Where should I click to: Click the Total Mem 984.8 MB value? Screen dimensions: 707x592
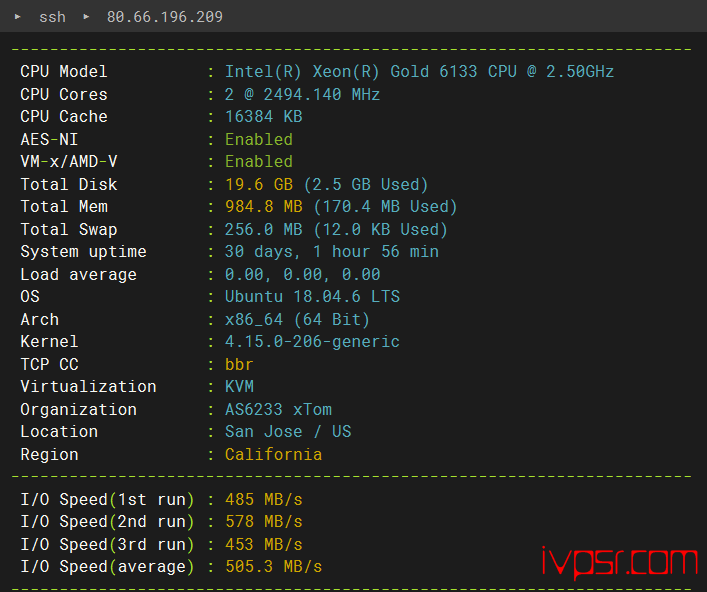(264, 207)
